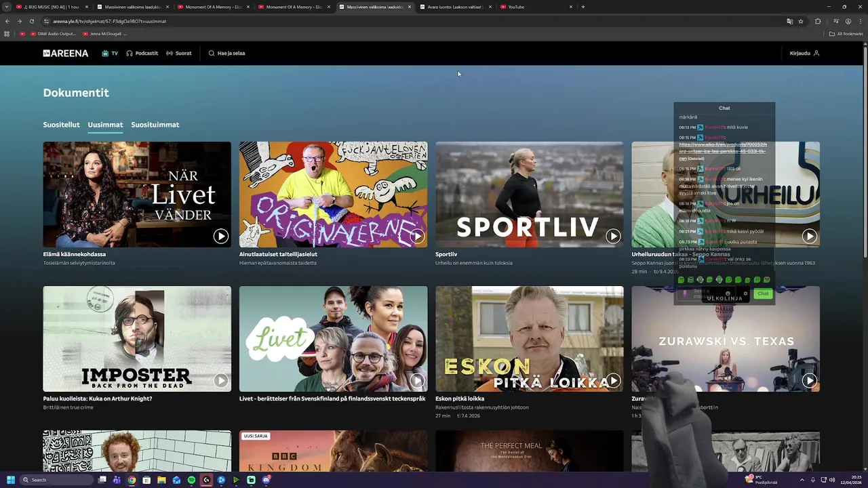This screenshot has height=488, width=868.
Task: Open the Chrome profile icon
Action: click(848, 21)
